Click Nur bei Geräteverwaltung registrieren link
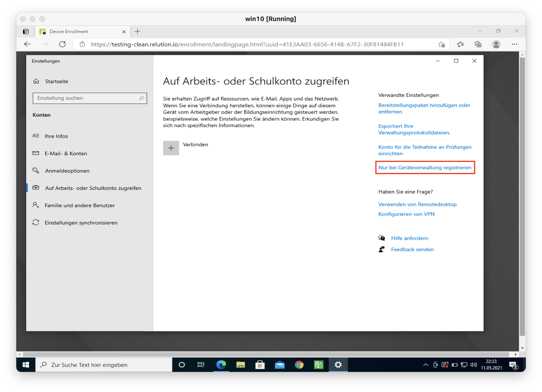542x392 pixels. (425, 167)
